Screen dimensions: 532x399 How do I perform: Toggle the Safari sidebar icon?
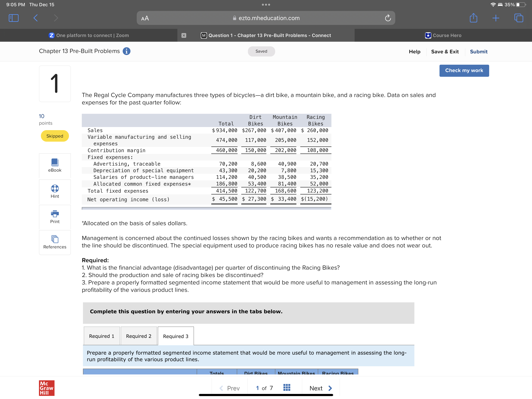[13, 18]
